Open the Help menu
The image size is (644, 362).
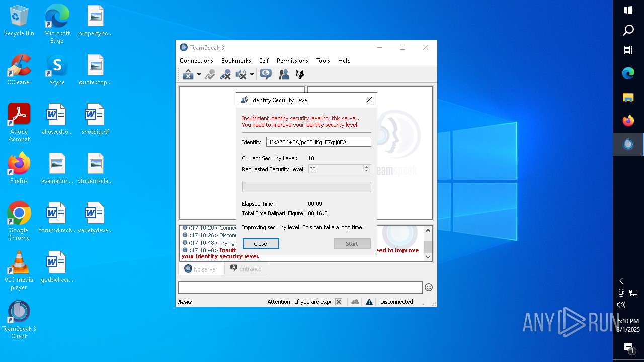click(344, 61)
